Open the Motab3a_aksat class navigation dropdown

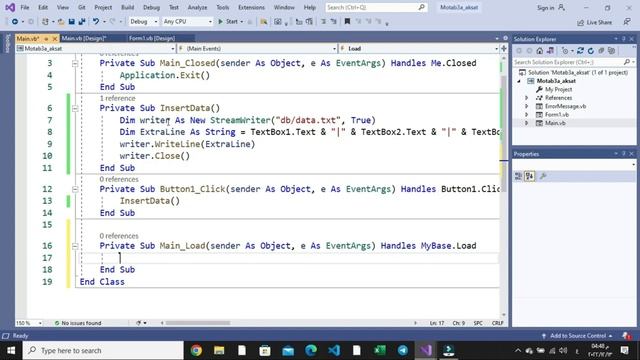pos(96,49)
